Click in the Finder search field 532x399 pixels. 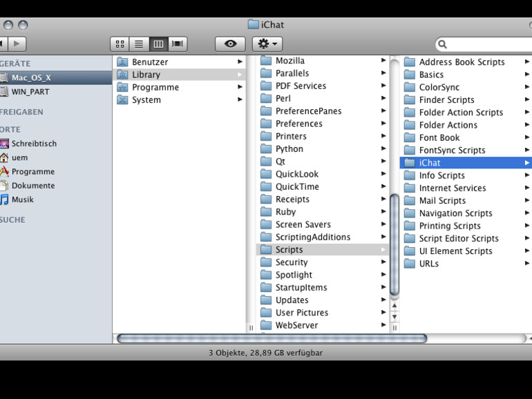tap(485, 44)
